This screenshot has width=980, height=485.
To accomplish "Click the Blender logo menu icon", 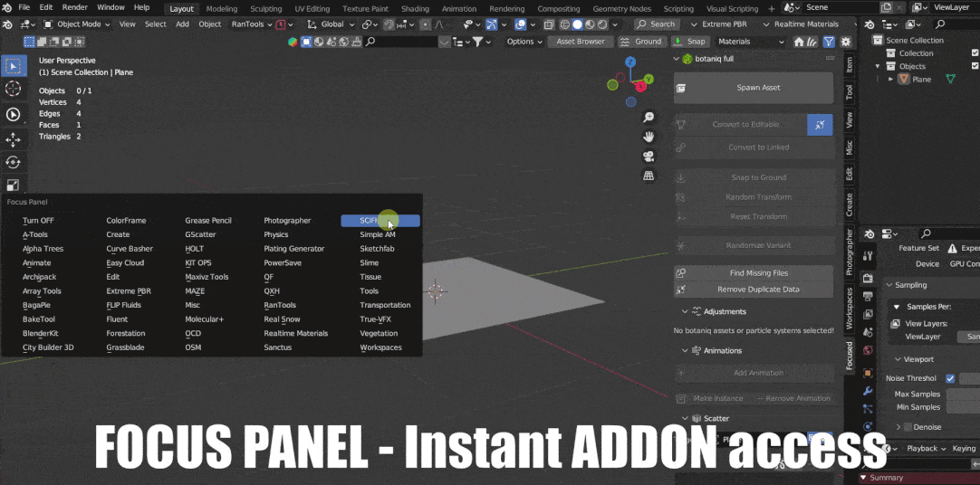I will [7, 7].
